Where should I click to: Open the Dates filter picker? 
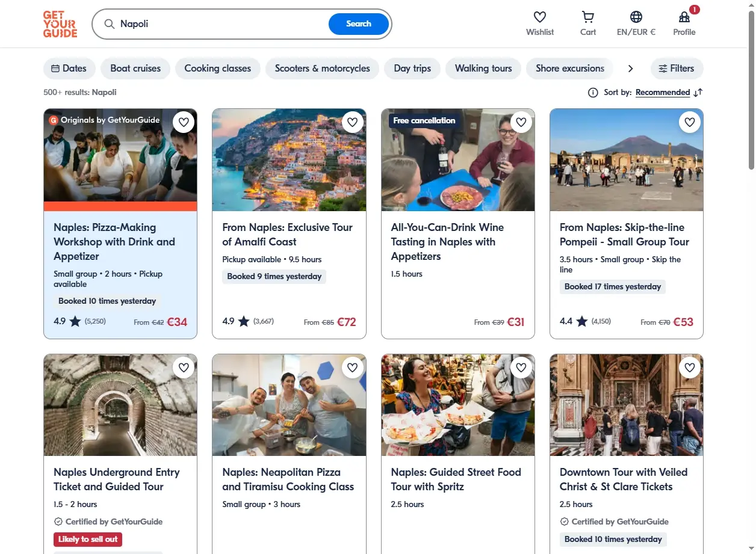pos(69,69)
